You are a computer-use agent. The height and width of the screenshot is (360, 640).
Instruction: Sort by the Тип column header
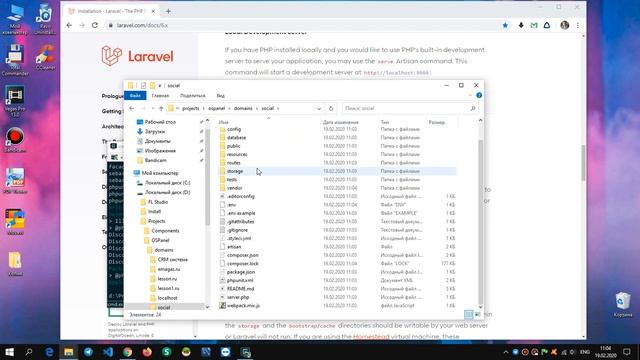[385, 122]
